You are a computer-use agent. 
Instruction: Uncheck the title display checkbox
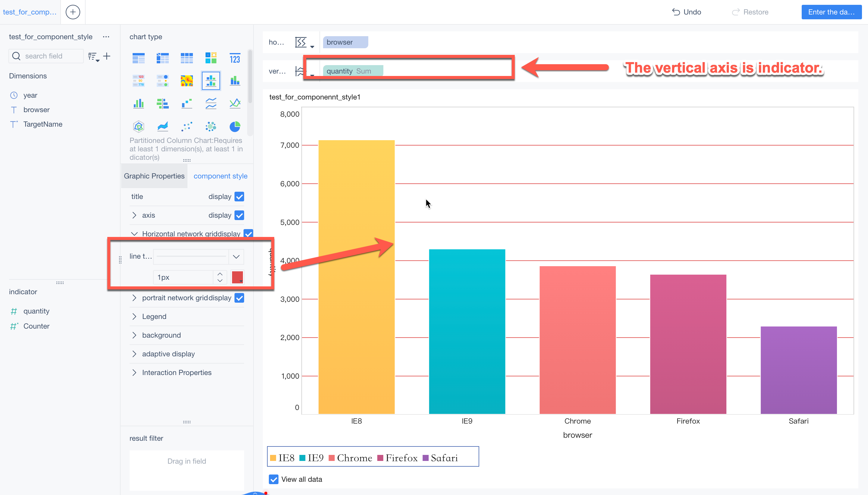[x=239, y=197]
